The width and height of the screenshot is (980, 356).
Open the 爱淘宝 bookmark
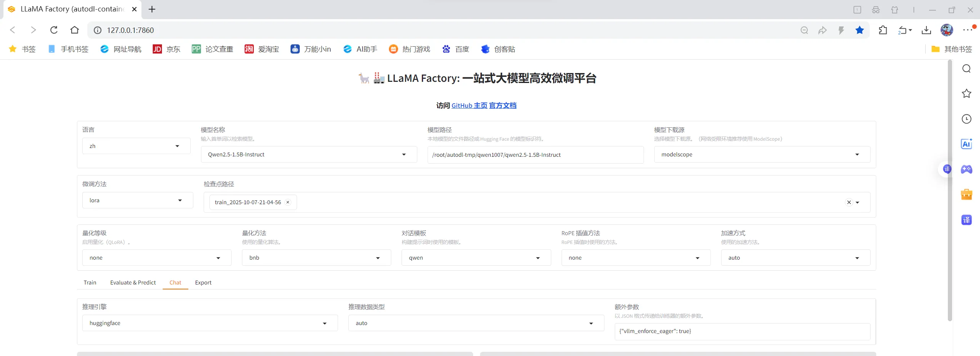tap(262, 49)
